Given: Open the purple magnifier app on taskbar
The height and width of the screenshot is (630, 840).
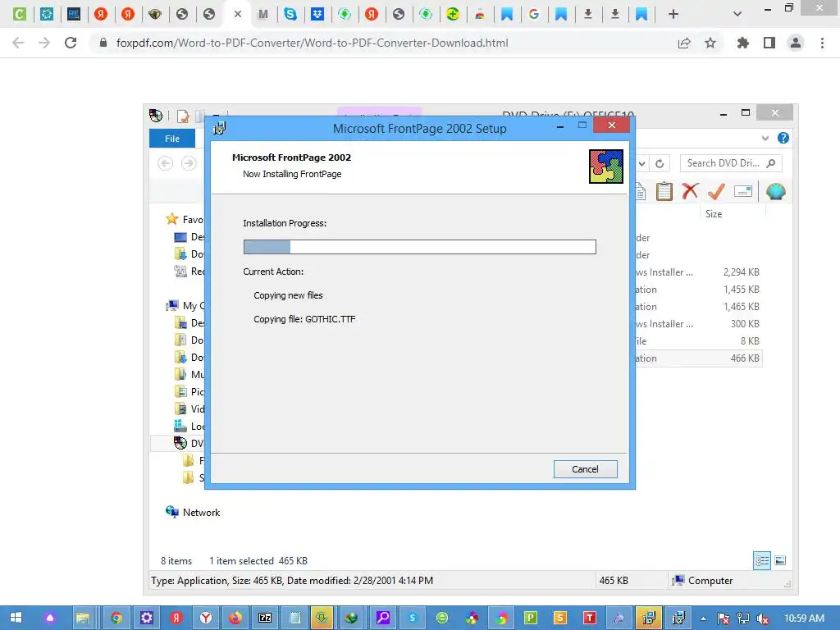Looking at the screenshot, I should tap(382, 618).
